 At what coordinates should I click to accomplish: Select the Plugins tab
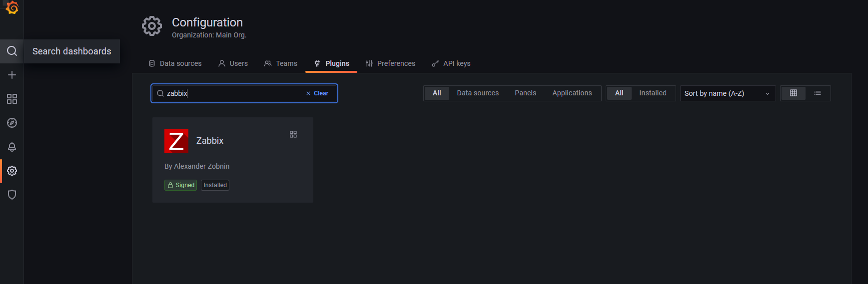[x=332, y=63]
